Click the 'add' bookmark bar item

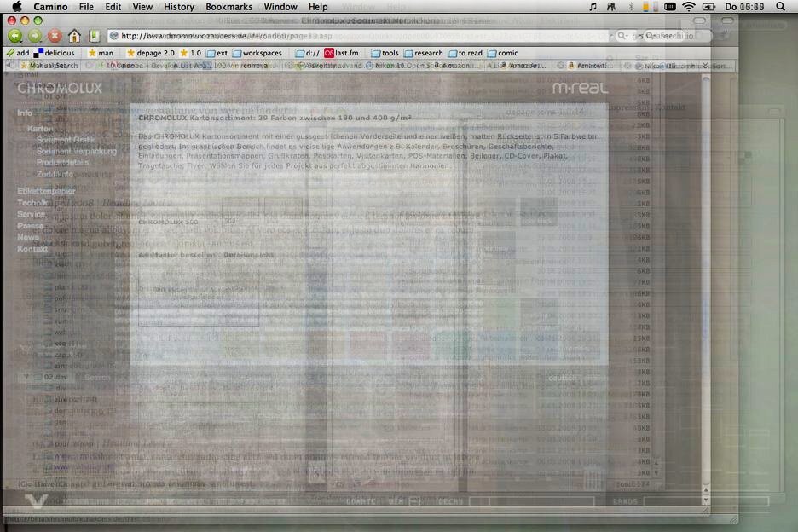coord(18,53)
